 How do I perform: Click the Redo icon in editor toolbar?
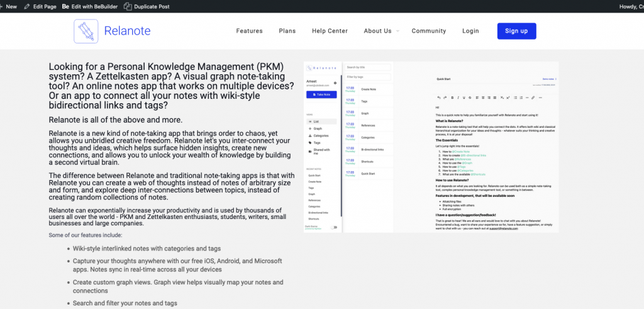445,98
